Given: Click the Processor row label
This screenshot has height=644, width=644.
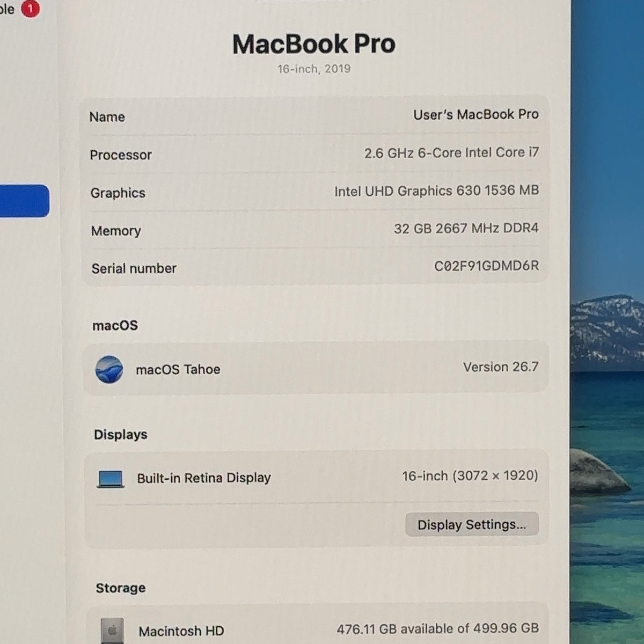Looking at the screenshot, I should [121, 155].
